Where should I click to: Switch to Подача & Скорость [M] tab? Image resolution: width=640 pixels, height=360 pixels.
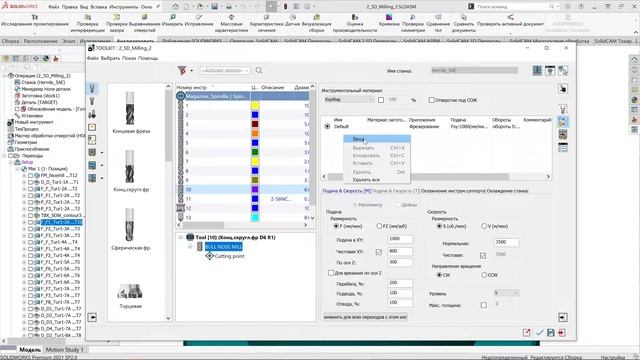[347, 191]
